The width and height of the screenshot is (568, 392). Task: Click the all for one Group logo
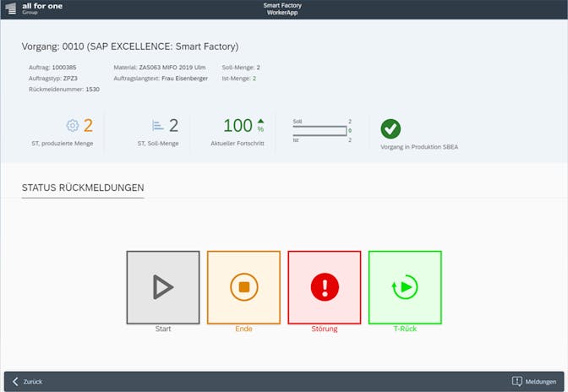pos(34,8)
